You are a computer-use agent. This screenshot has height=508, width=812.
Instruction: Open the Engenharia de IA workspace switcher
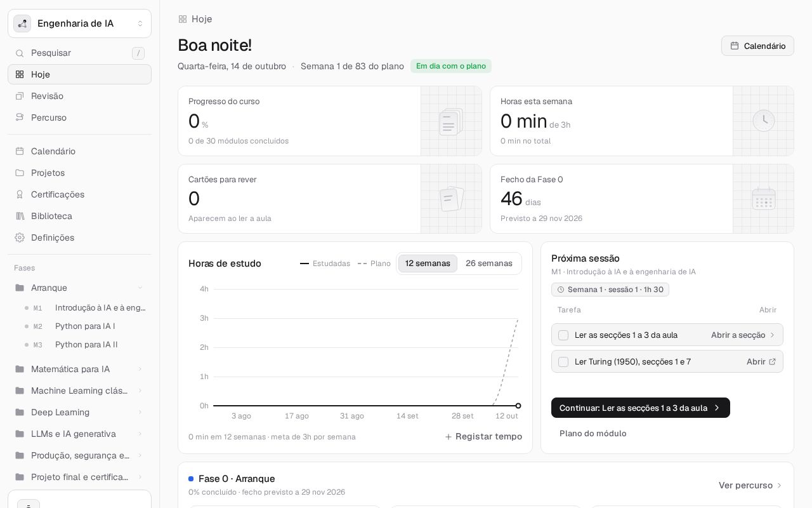pos(79,23)
